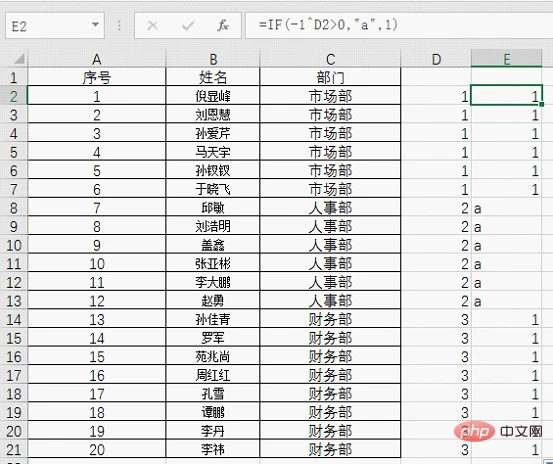Select row 1 header
This screenshot has height=464, width=553.
(13, 77)
